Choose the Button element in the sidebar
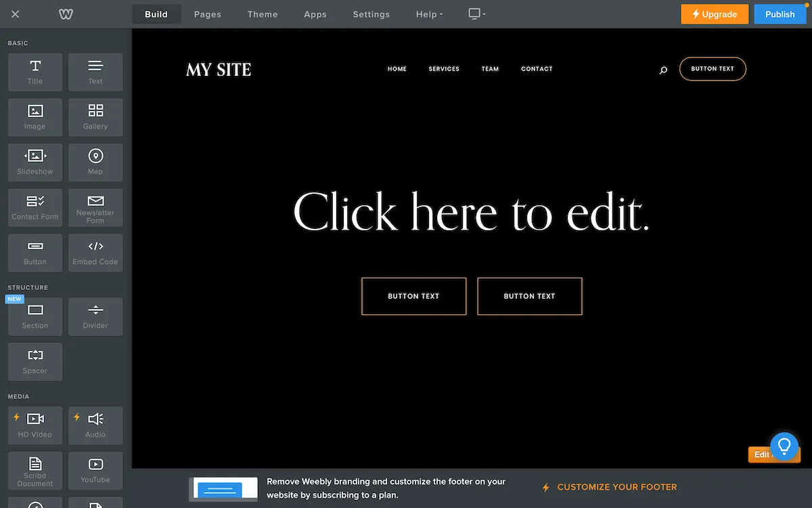The width and height of the screenshot is (812, 508). coord(35,253)
